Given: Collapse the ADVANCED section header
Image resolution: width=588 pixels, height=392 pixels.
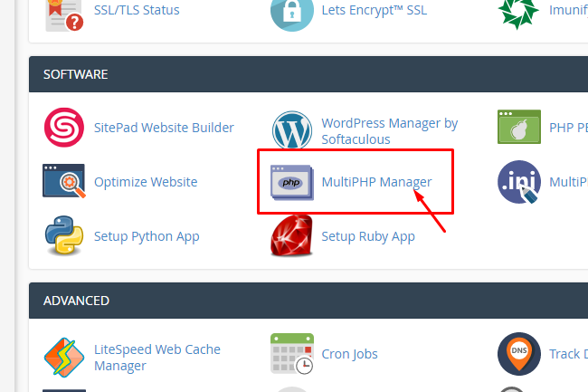Looking at the screenshot, I should click(308, 301).
